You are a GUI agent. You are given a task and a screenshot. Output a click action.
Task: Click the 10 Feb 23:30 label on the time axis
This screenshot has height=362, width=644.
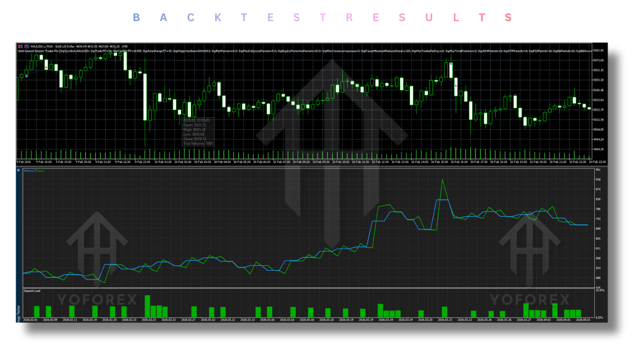point(594,162)
